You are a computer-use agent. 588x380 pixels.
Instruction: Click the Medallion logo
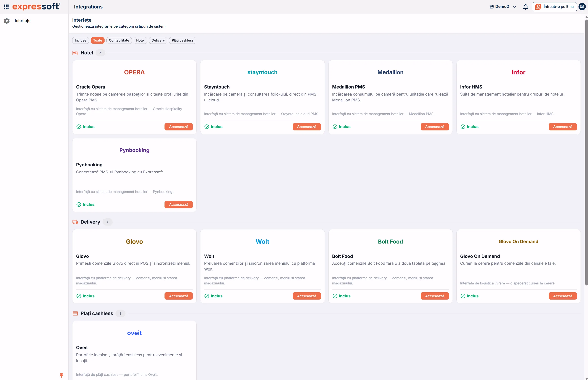coord(390,72)
